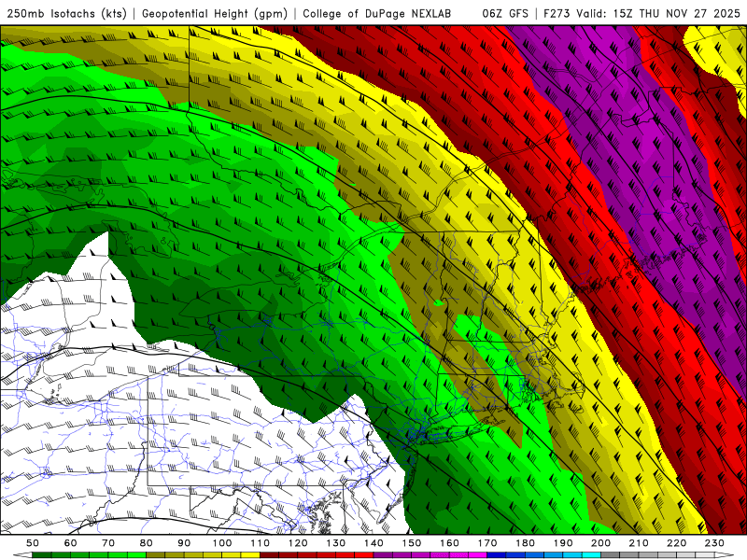The image size is (747, 560).
Task: Click the 'Geopotential Height (gpm)' header text
Action: [215, 14]
